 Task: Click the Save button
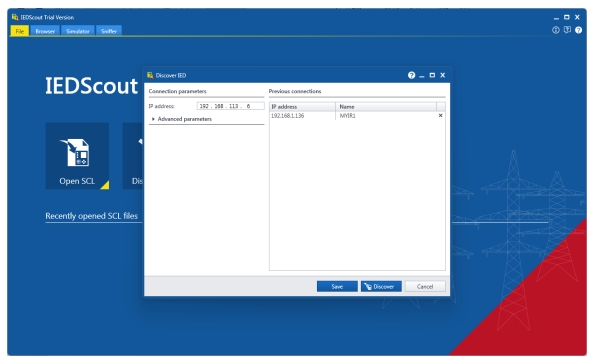(337, 287)
